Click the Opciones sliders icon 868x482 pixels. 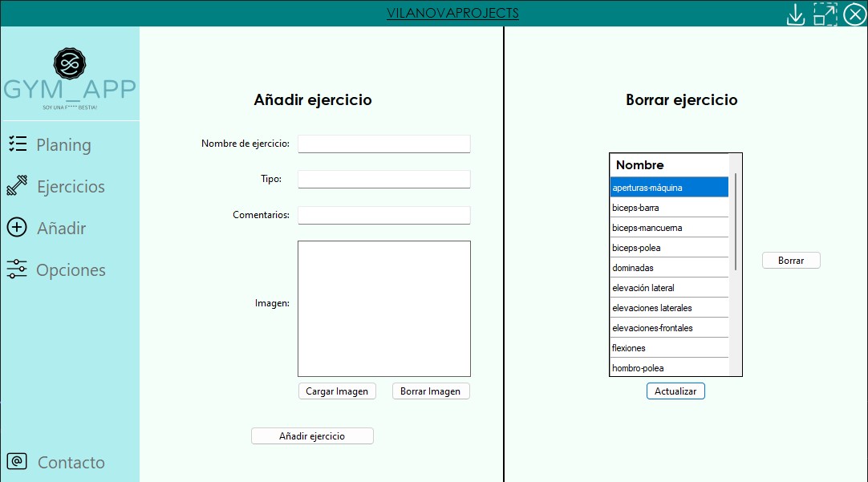click(x=17, y=269)
